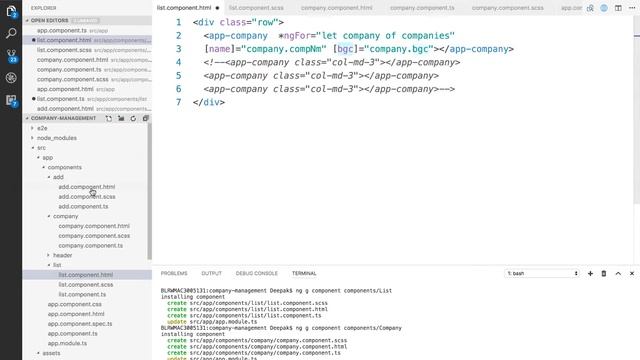Open the Extensions view in the activity bar
The width and height of the screenshot is (640, 360).
click(x=11, y=100)
